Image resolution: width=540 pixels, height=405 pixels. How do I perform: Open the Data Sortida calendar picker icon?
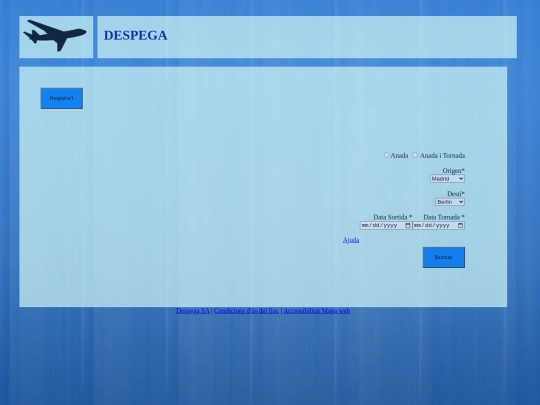coord(408,226)
